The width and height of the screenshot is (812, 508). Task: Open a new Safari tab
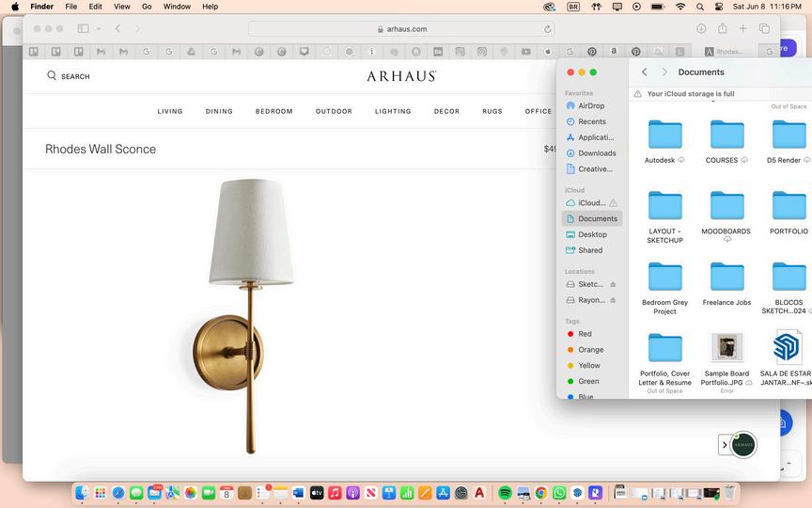pos(742,28)
